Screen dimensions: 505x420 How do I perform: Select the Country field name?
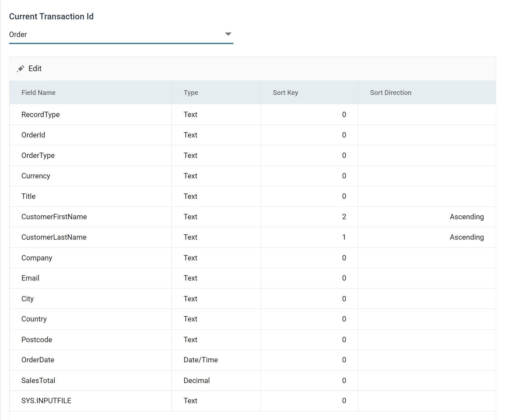pos(34,319)
